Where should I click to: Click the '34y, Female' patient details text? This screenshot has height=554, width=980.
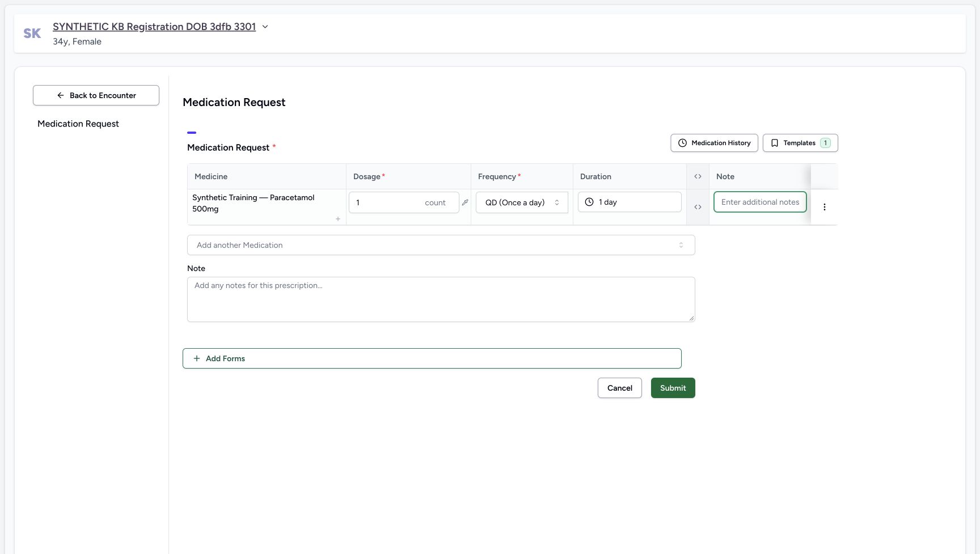[77, 41]
